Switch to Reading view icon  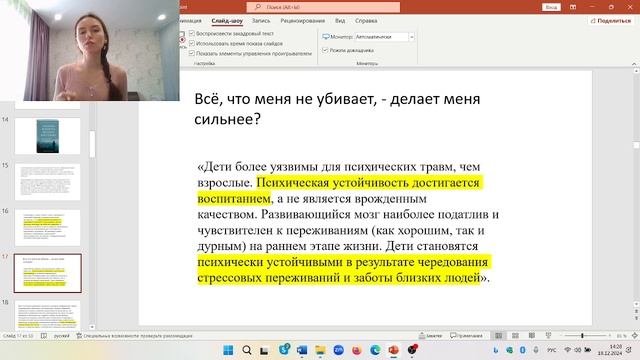531,336
